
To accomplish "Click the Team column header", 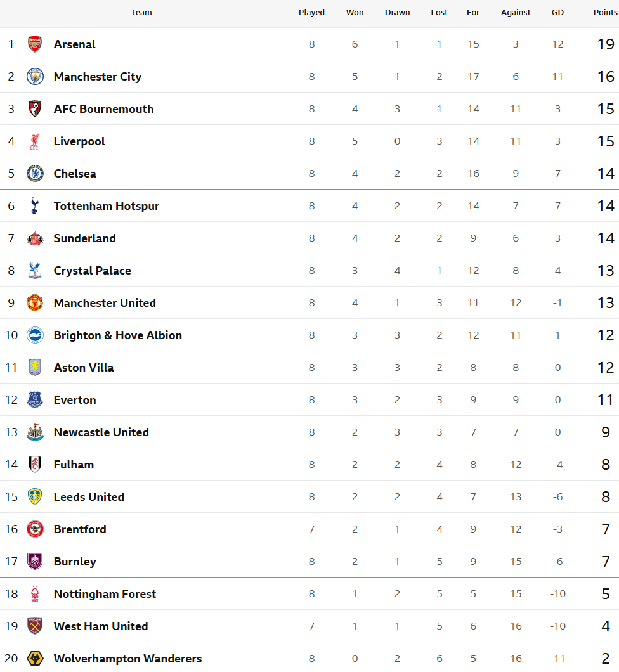I will [x=141, y=13].
